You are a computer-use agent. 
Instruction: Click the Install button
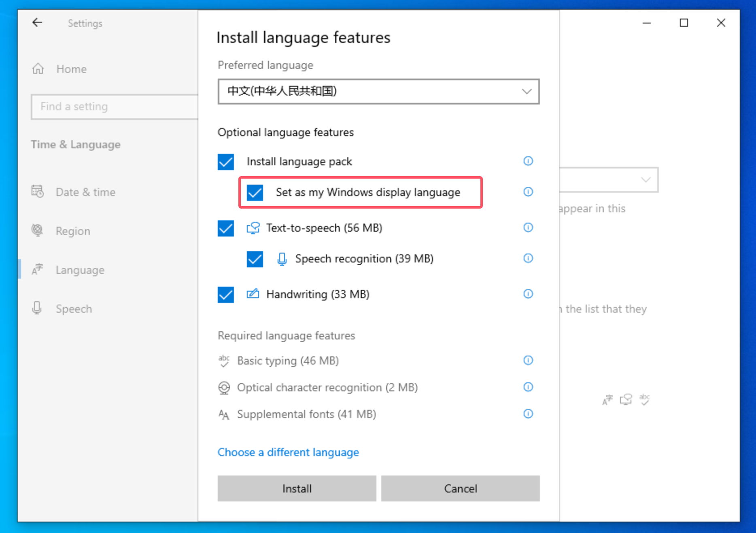pos(297,488)
